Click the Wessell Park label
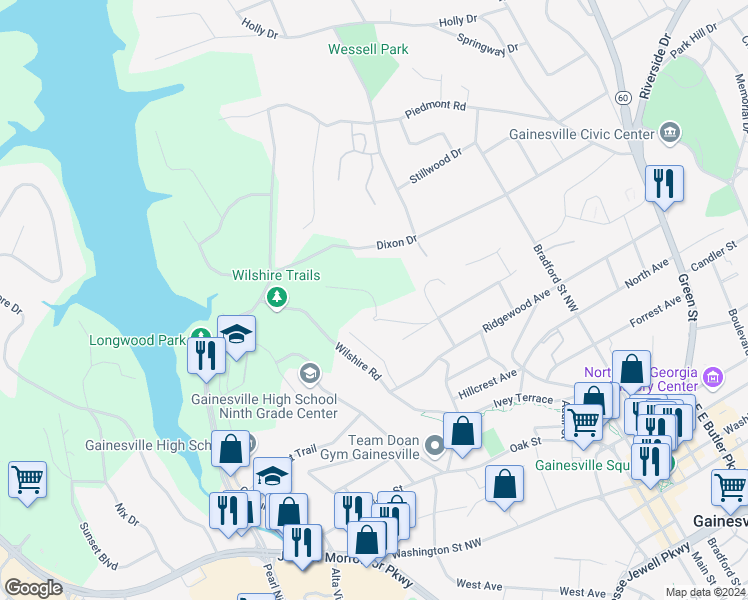Viewport: 748px width, 600px height. 368,49
